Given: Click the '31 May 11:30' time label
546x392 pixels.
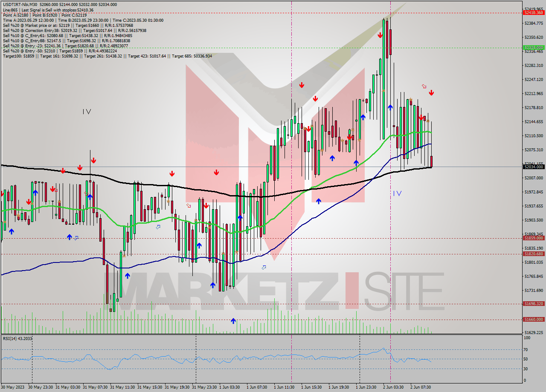Looking at the screenshot, I should click(122, 387).
